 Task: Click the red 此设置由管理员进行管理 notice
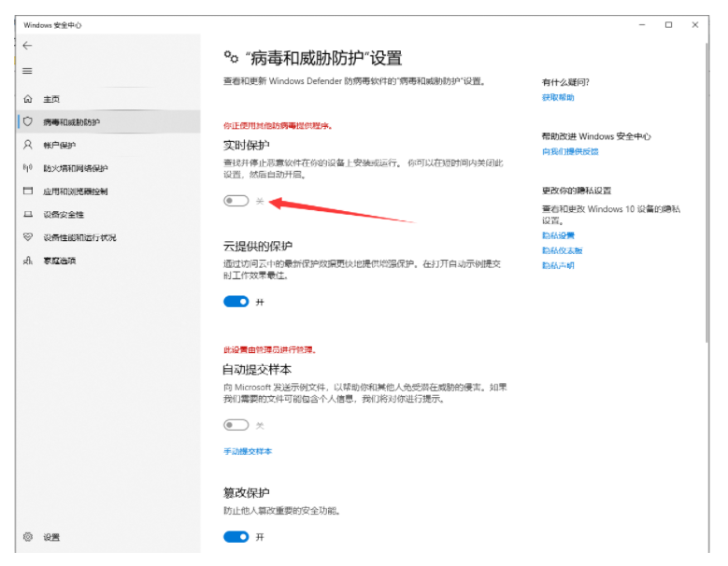[270, 350]
